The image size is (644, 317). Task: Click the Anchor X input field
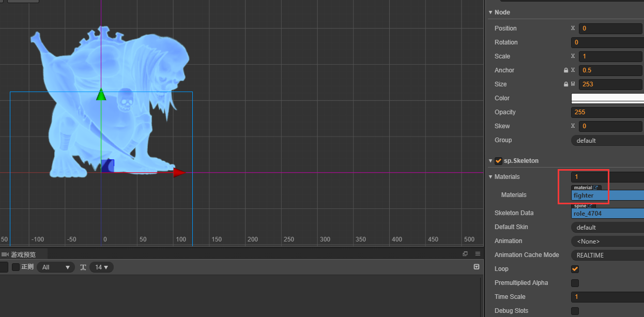point(611,70)
